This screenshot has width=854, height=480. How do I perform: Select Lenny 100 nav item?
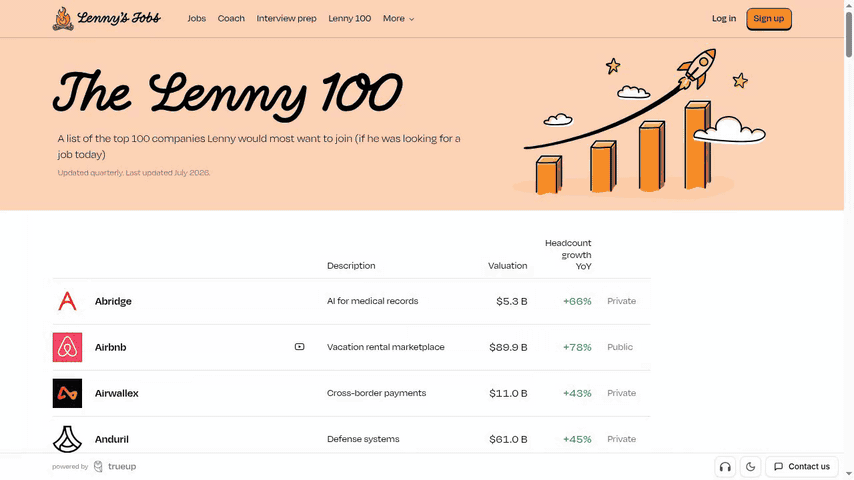click(x=350, y=19)
